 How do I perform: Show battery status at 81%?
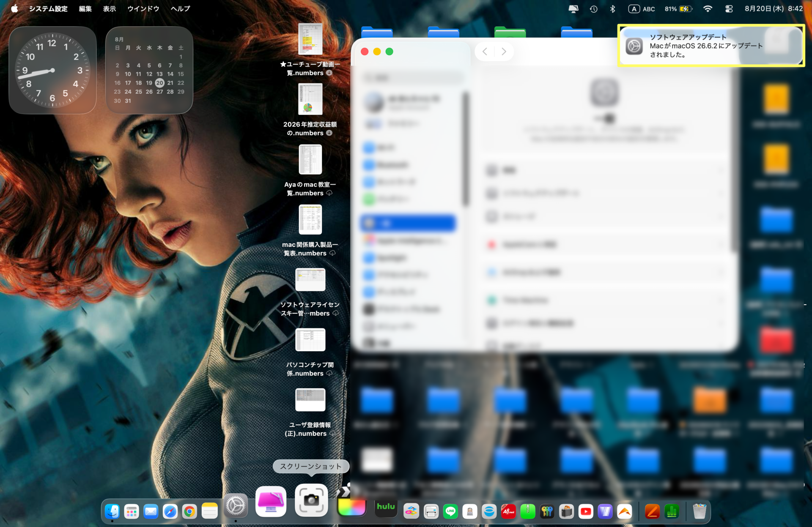pos(678,8)
